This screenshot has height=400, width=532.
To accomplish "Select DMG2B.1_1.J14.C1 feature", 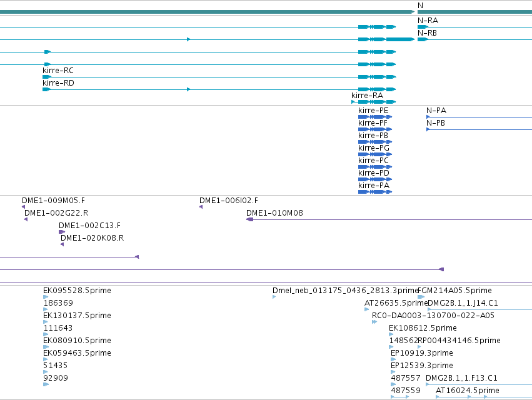I will coord(463,303).
